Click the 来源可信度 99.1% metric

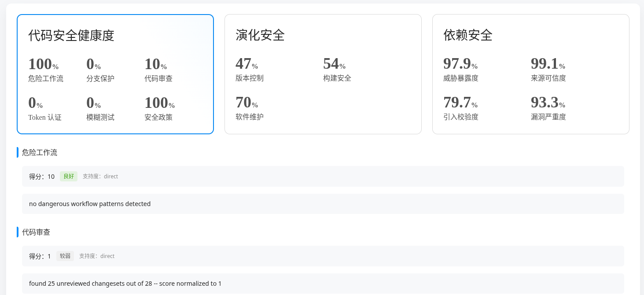[x=548, y=70]
